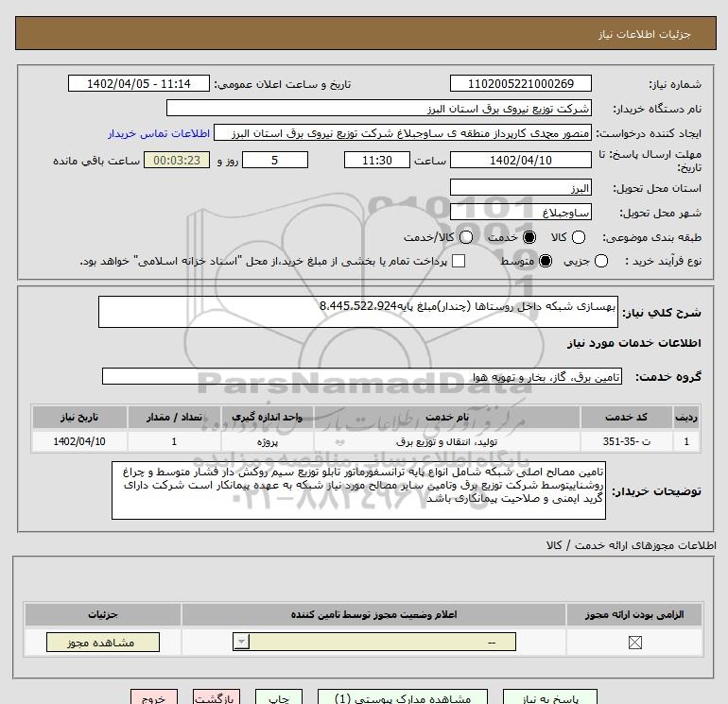This screenshot has width=728, height=704.
Task: Click the جزئیات اطلاعات نیاز page title
Action: tap(645, 34)
